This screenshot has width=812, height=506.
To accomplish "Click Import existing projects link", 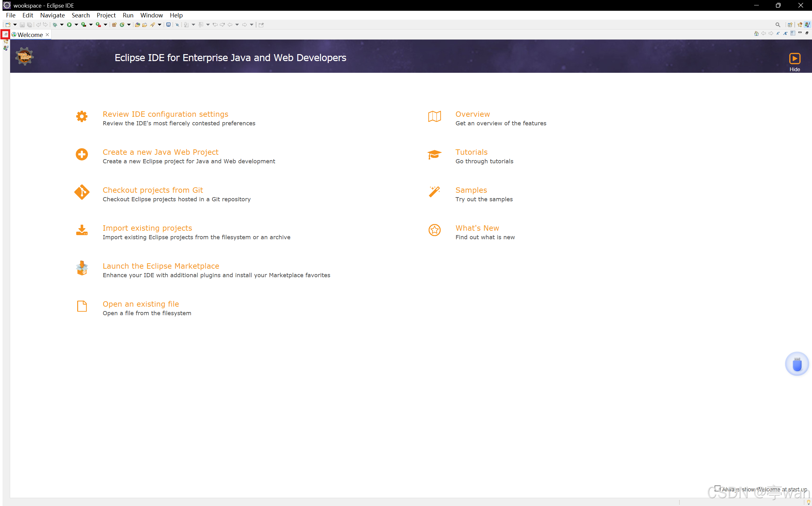I will tap(147, 228).
